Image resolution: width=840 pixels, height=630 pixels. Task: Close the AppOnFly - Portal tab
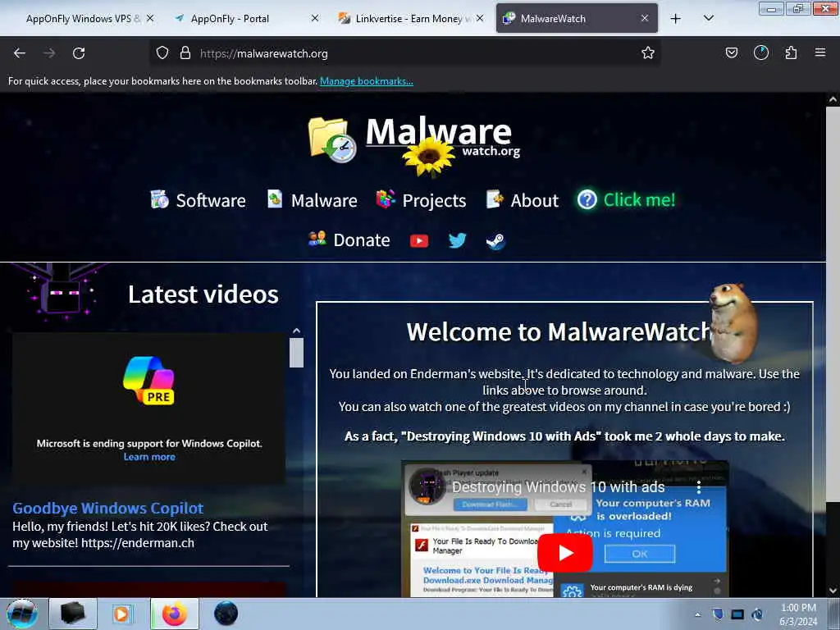315,18
